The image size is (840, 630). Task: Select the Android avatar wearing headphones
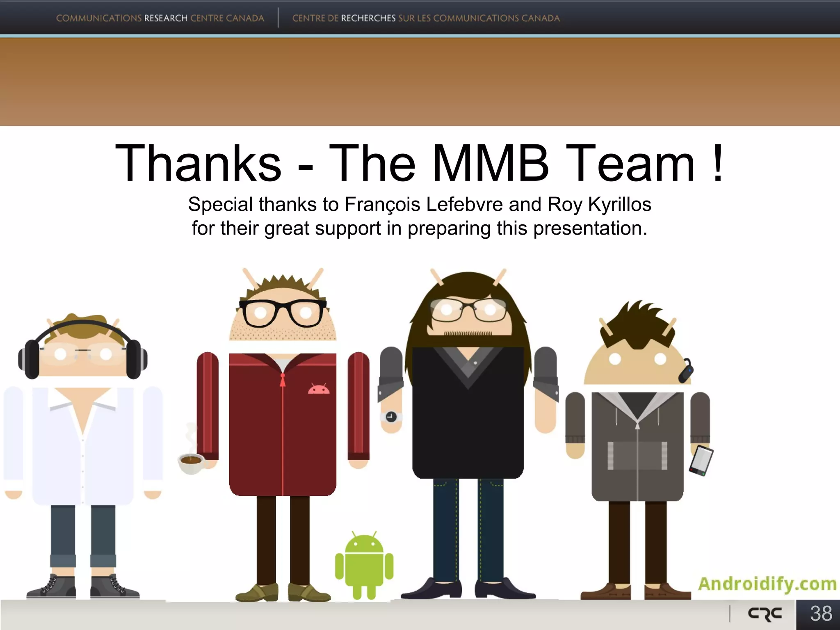point(83,455)
